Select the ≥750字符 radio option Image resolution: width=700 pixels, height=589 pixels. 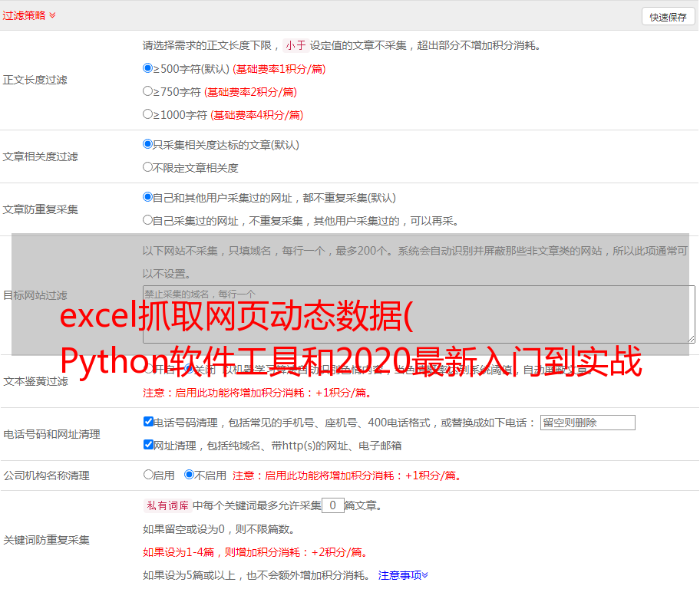147,91
